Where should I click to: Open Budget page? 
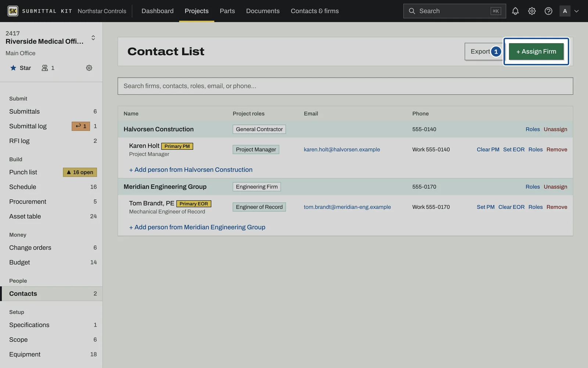(x=51, y=262)
